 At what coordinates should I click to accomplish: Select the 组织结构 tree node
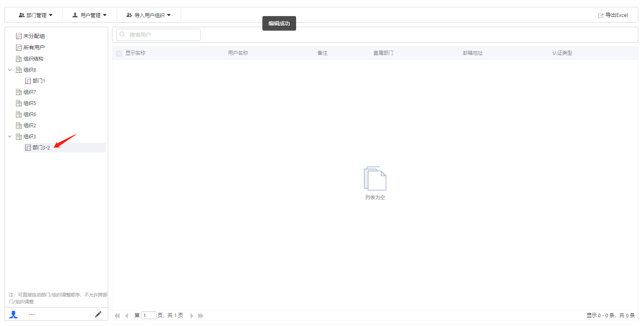[x=33, y=59]
